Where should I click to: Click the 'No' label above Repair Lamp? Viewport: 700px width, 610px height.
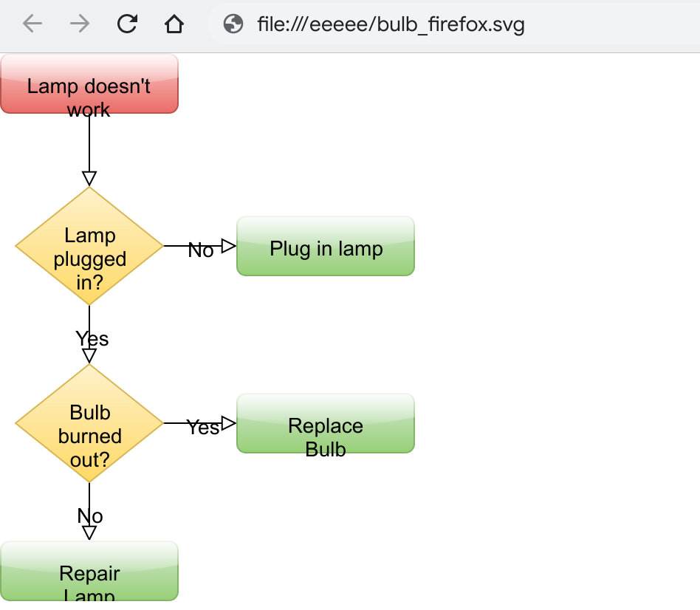click(x=89, y=516)
